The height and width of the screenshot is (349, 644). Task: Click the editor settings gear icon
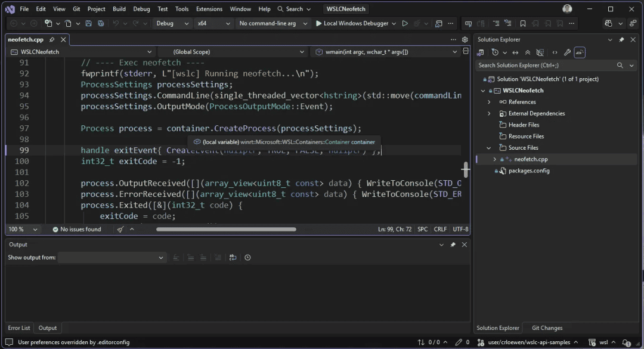pyautogui.click(x=465, y=39)
